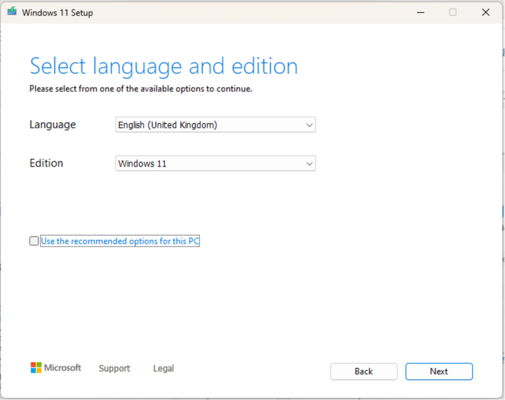
Task: Return with the Back button
Action: click(x=364, y=371)
